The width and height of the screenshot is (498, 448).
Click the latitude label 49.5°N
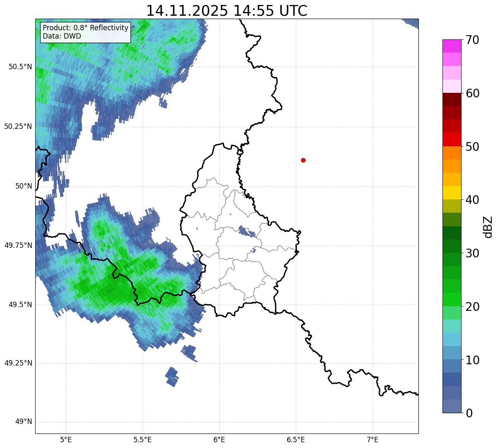[x=20, y=305]
